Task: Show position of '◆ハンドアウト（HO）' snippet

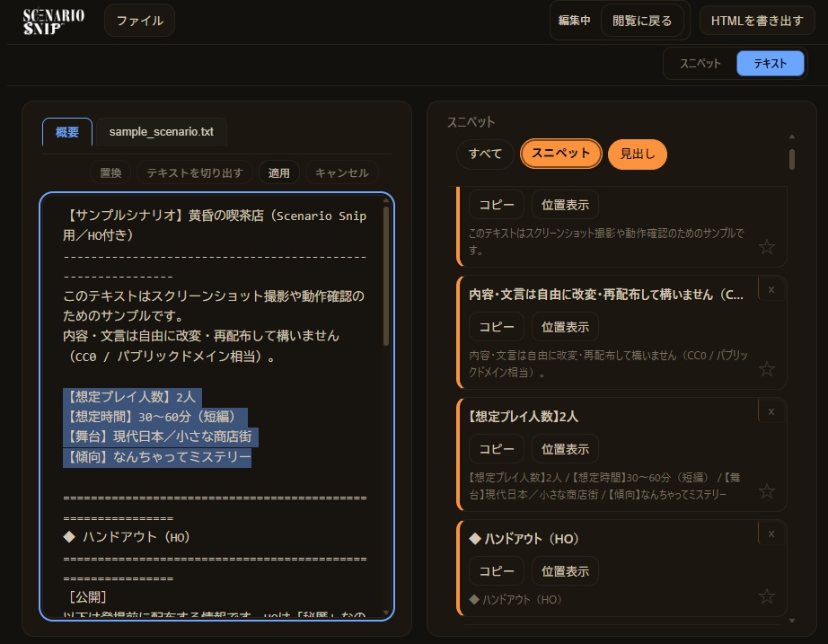Action: click(565, 571)
